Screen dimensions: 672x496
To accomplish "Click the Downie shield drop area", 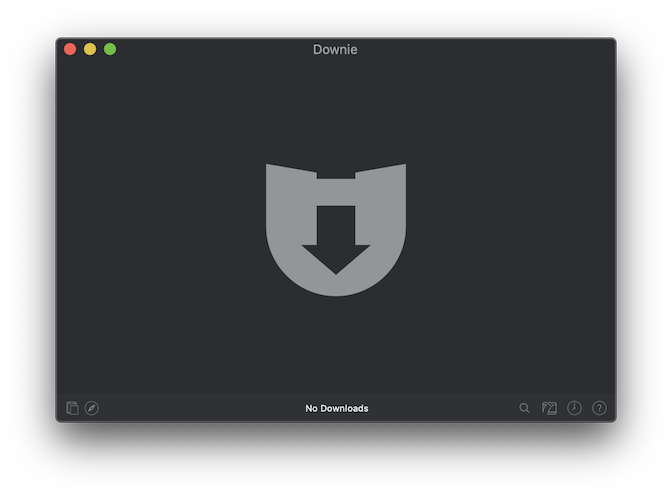I will click(x=336, y=229).
